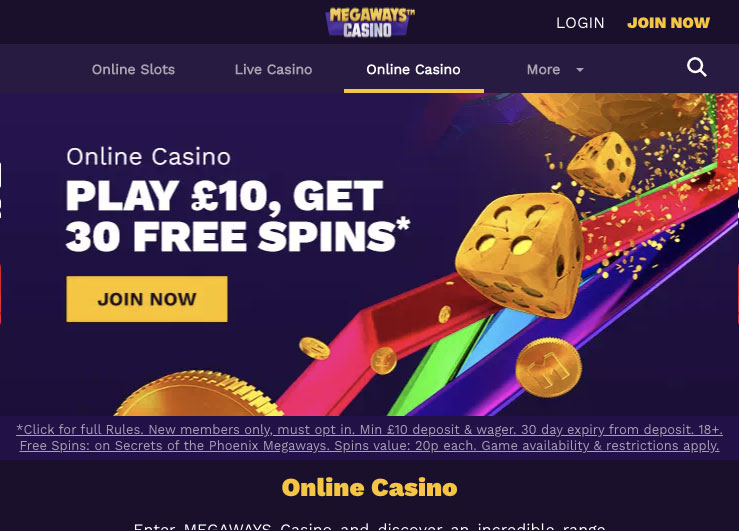Click the Megaways Casino logo
Viewport: 739px width, 531px height.
click(370, 22)
